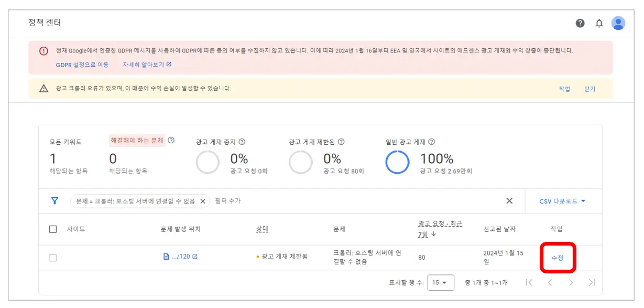Click the help icon beside 광고 게재 중지

pyautogui.click(x=242, y=142)
